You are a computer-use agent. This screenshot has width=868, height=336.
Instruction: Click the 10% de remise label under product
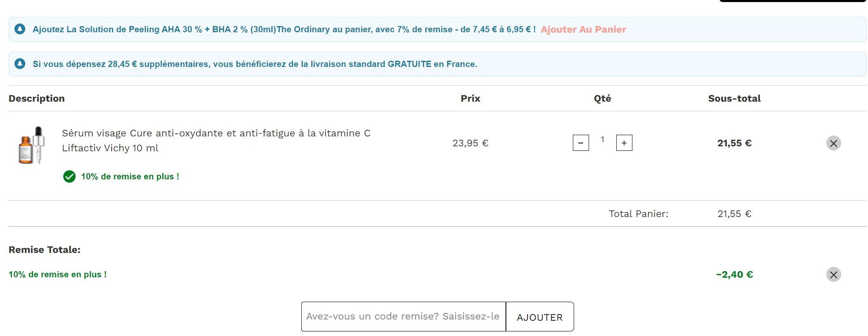130,176
